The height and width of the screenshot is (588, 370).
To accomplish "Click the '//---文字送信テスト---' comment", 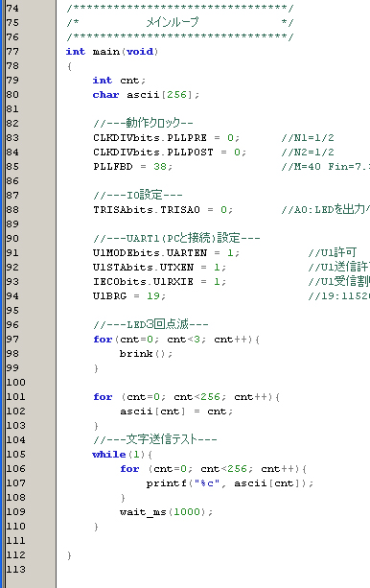I will click(x=155, y=439).
